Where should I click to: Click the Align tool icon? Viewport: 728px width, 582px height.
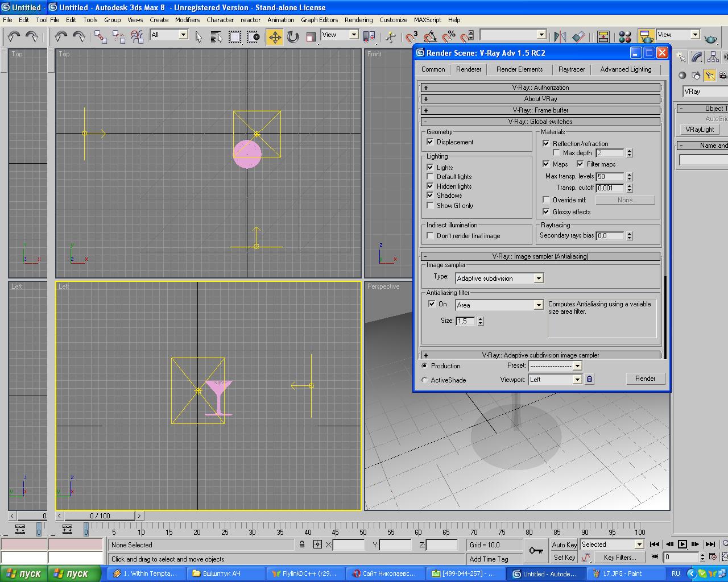point(578,37)
